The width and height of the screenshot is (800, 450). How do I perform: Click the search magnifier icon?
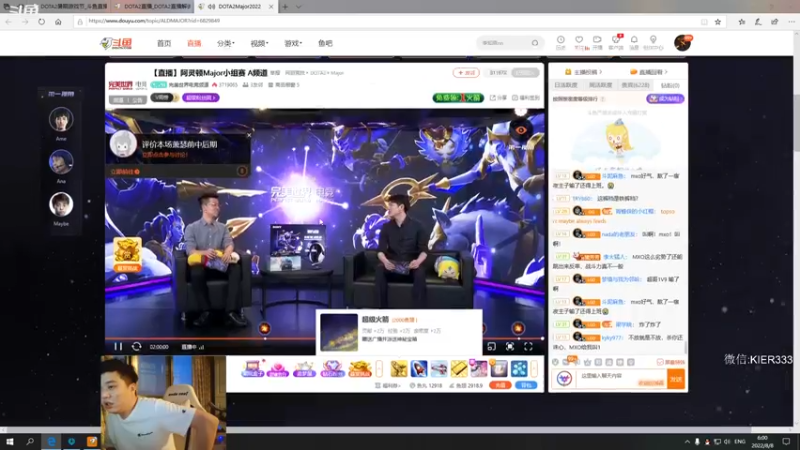point(535,43)
